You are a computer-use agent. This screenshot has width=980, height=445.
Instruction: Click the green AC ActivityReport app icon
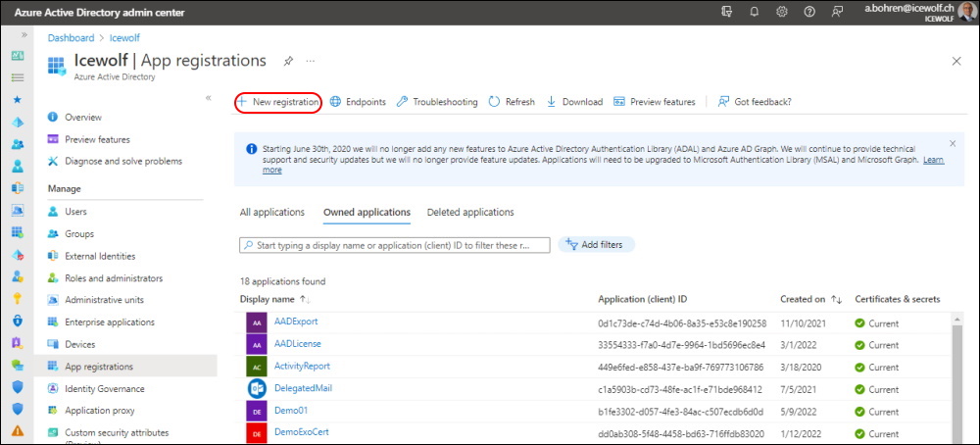pos(257,367)
